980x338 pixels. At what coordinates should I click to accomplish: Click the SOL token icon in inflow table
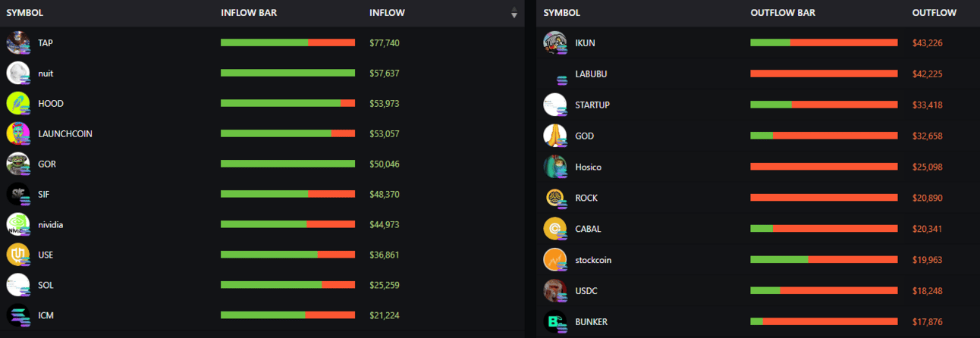18,286
